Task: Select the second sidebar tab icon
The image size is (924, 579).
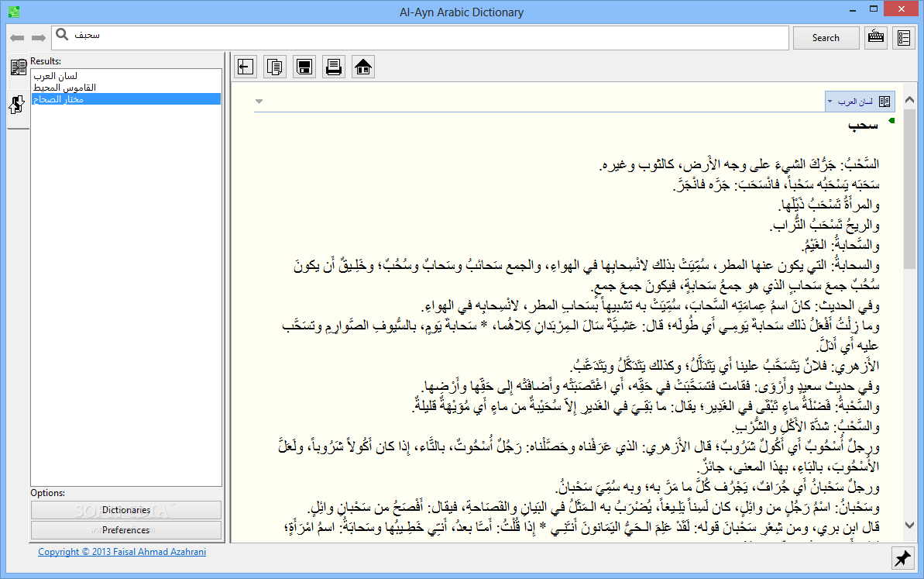Action: point(17,105)
